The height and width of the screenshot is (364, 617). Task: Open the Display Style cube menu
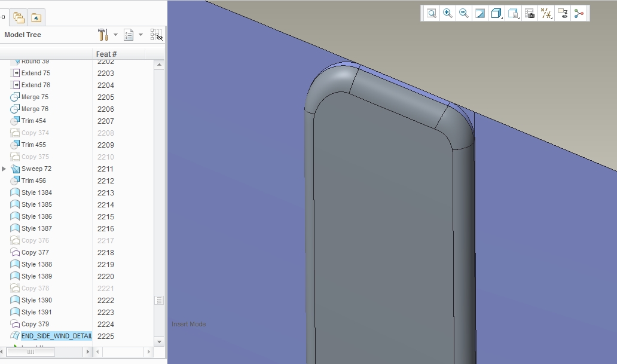[x=497, y=13]
